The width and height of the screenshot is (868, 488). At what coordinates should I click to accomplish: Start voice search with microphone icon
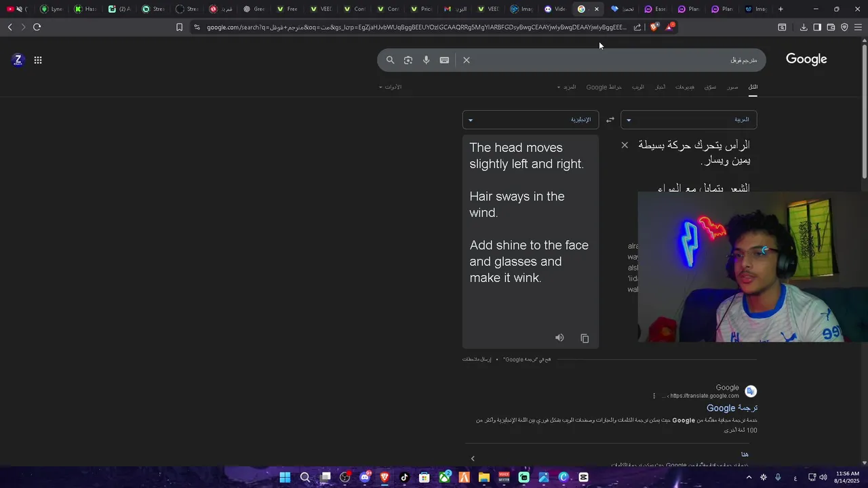(426, 60)
